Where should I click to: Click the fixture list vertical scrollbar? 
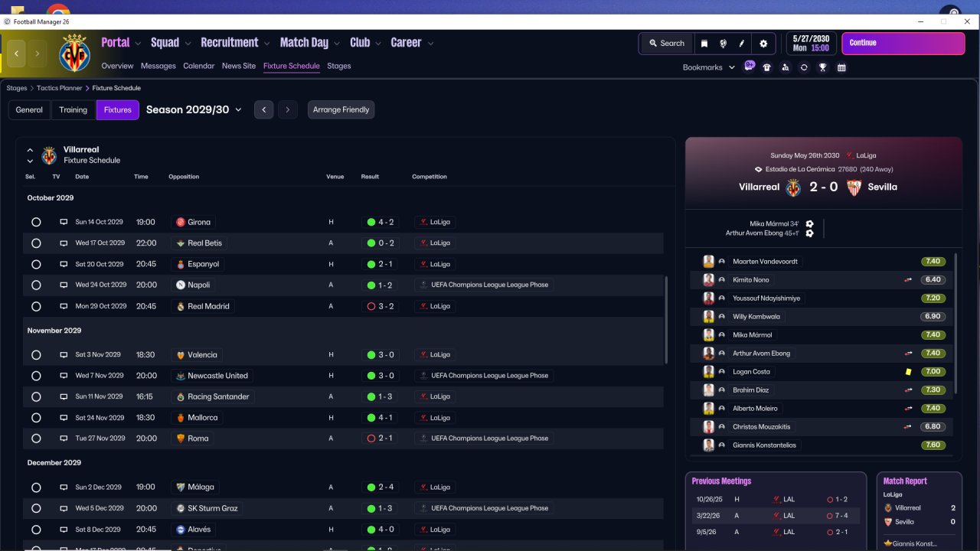[666, 320]
